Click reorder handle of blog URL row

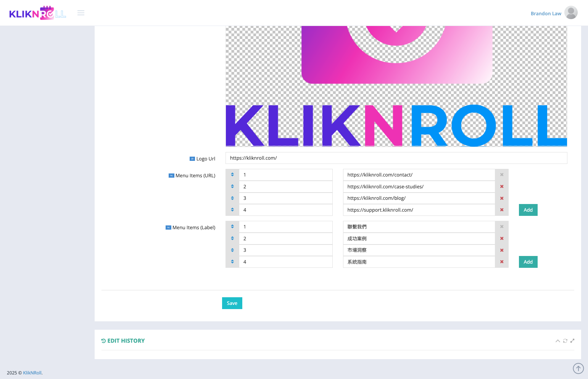coord(232,198)
